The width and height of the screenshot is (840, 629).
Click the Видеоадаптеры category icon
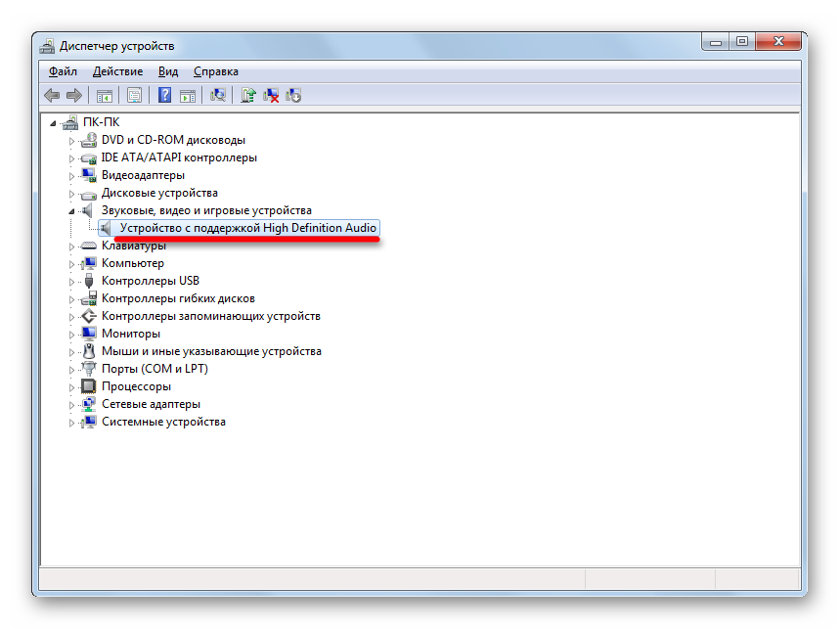point(89,175)
